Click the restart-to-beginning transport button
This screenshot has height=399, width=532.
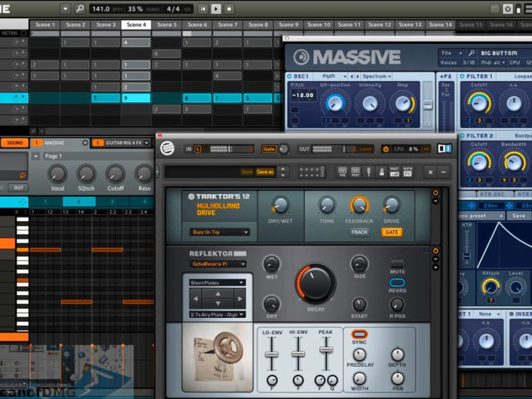tap(203, 9)
